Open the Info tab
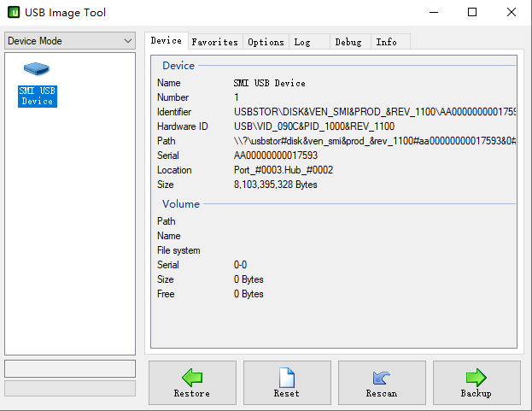 tap(386, 42)
